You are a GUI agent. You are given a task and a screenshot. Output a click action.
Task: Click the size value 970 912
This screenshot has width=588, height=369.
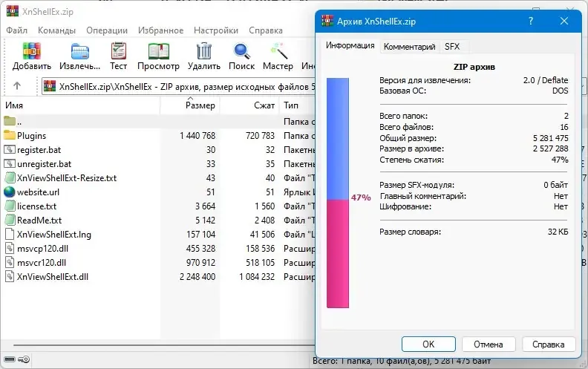click(200, 263)
